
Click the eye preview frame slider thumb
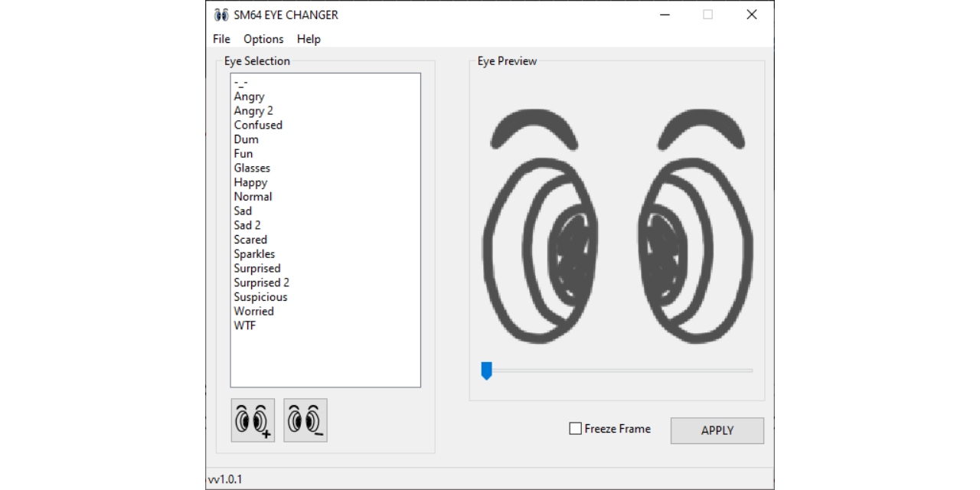486,371
